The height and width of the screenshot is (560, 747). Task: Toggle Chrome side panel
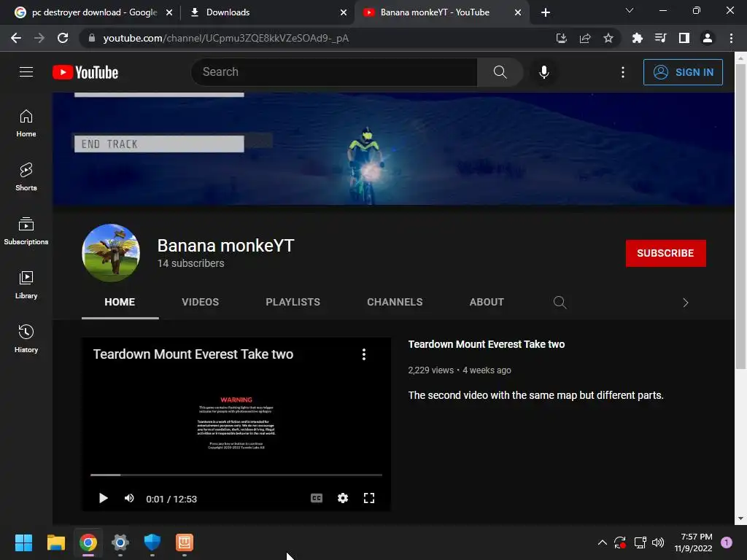point(684,38)
